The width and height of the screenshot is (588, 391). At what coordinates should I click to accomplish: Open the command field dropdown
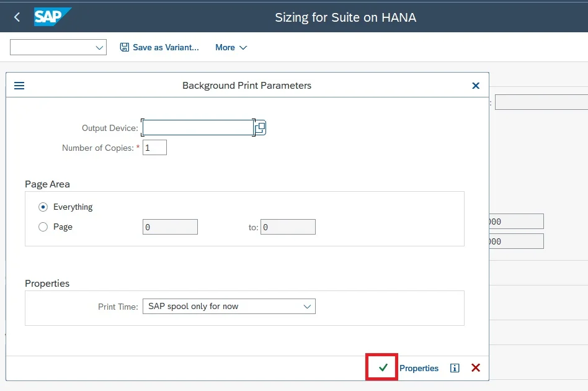pos(99,48)
